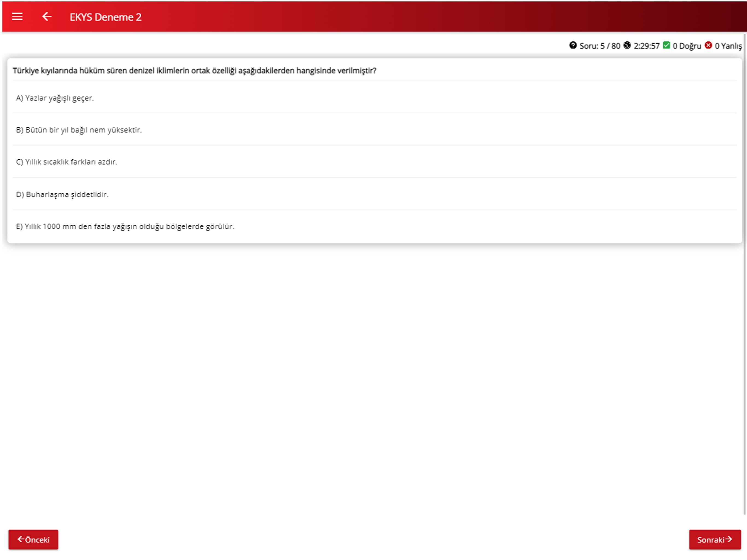Click the 0 Yanlış score text
The image size is (747, 560).
[x=728, y=46]
